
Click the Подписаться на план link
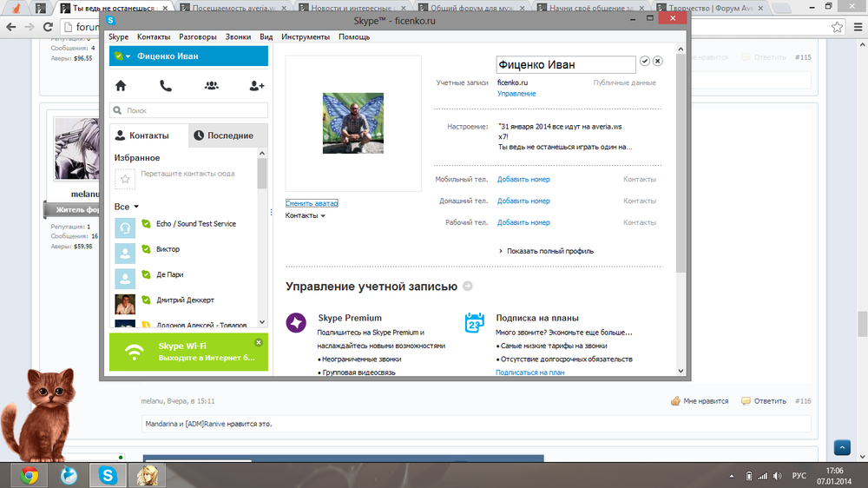(x=529, y=373)
